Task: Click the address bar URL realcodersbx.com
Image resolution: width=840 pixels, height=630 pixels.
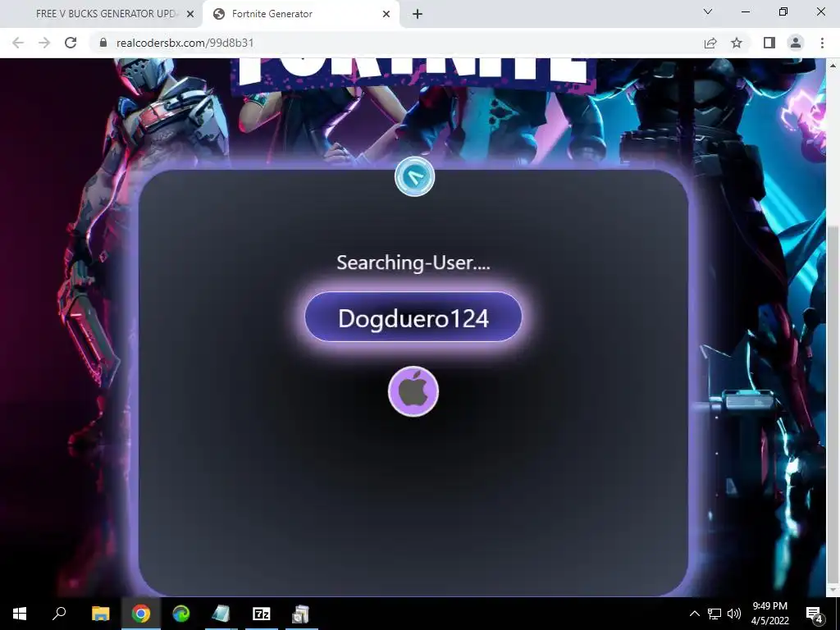Action: [x=185, y=43]
